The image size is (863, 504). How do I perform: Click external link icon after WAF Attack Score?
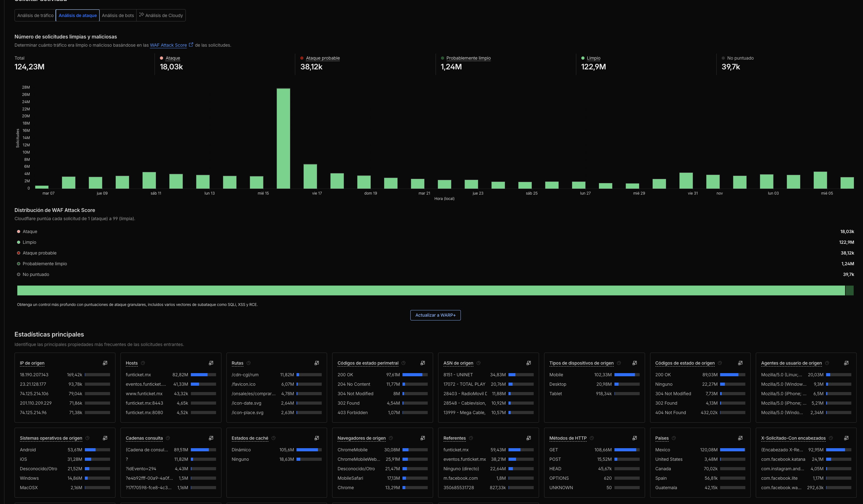click(x=191, y=44)
